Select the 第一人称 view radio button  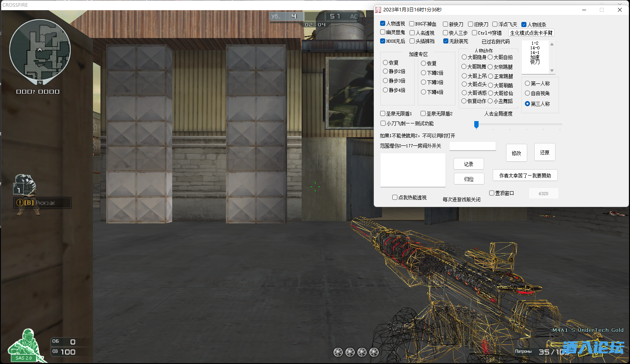click(x=527, y=83)
